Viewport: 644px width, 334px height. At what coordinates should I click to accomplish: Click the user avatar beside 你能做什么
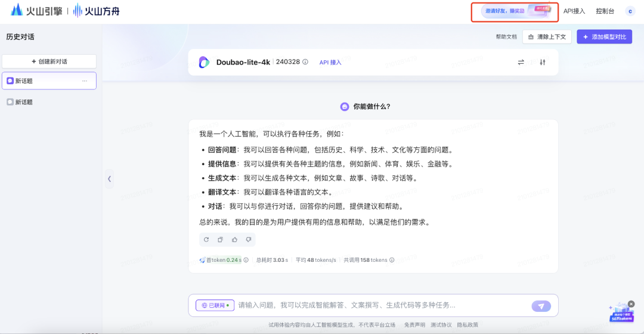tap(345, 107)
